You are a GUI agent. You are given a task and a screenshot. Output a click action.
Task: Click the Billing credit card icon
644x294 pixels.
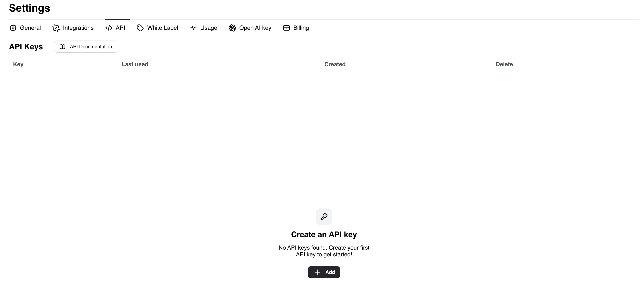(286, 28)
